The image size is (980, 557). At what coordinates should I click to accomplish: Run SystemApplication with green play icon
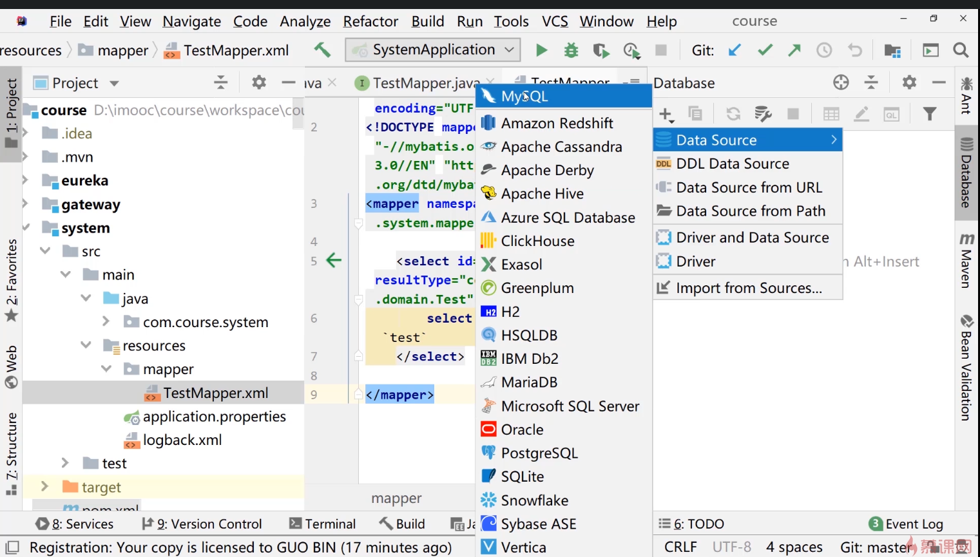click(541, 50)
